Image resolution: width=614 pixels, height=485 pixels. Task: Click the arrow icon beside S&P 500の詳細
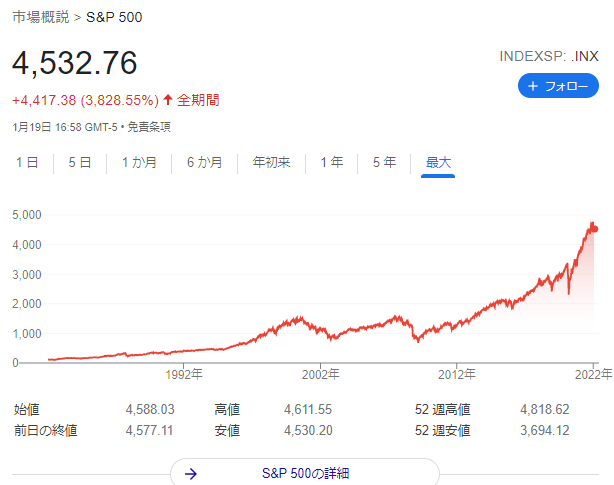[x=191, y=474]
